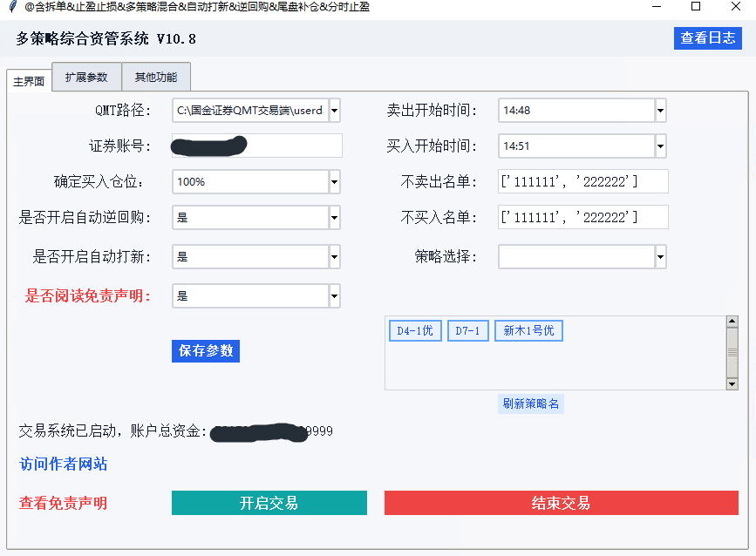The width and height of the screenshot is (756, 556).
Task: Click the feather app icon in title bar
Action: (13, 6)
